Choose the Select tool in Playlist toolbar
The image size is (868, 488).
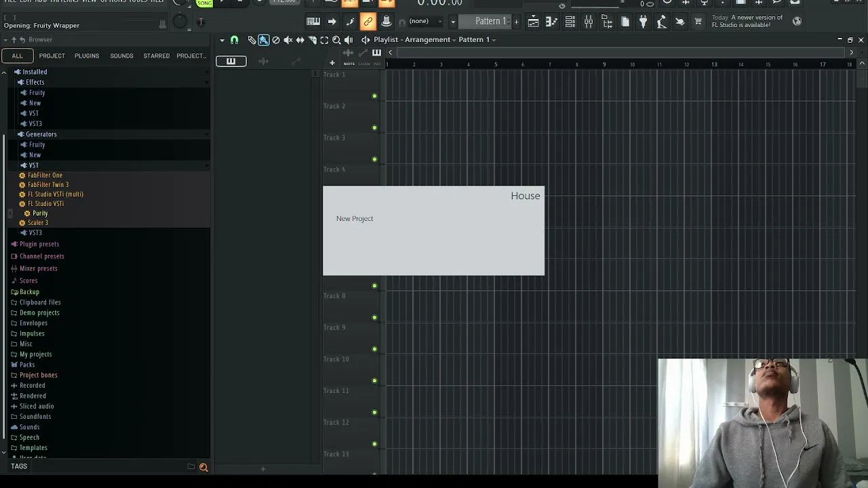coord(324,40)
